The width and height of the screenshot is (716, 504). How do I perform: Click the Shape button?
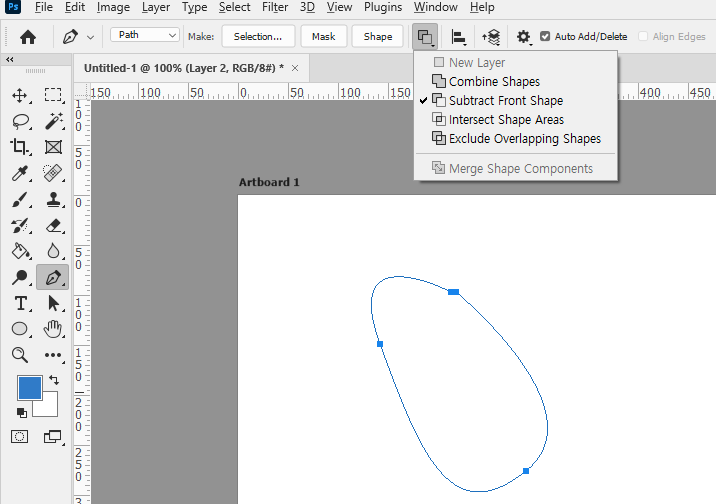(378, 37)
